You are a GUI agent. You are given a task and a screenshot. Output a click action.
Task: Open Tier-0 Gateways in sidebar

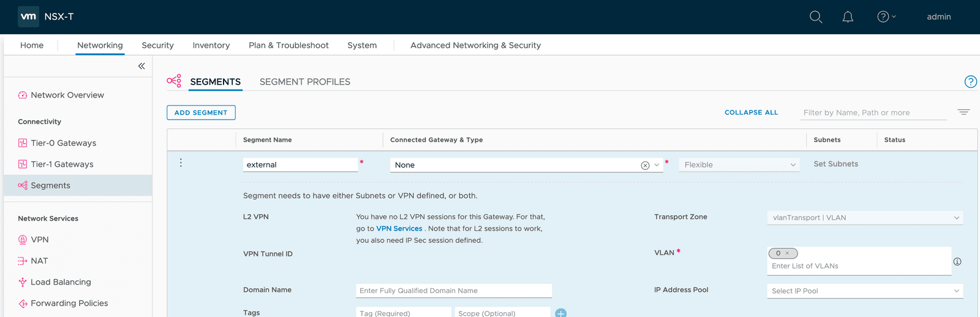63,143
